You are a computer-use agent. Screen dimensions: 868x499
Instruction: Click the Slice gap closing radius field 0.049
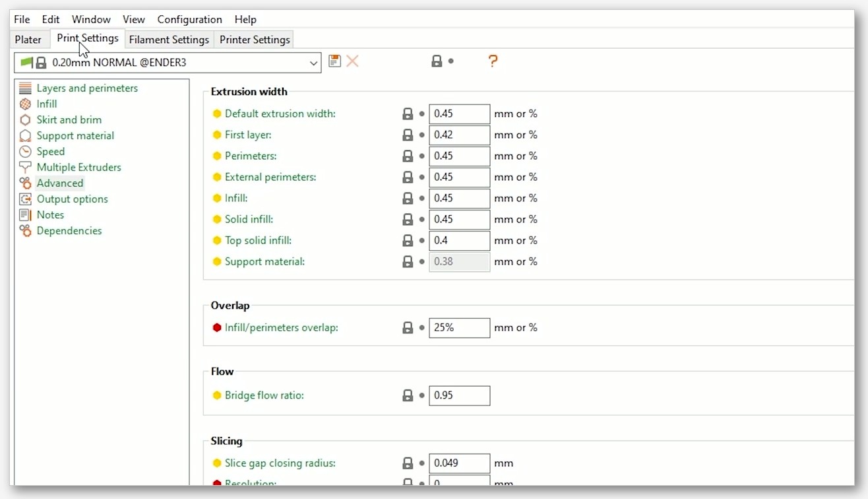(x=459, y=463)
